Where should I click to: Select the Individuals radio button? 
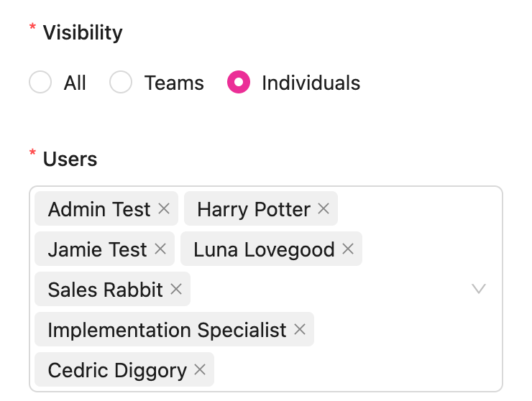click(239, 83)
